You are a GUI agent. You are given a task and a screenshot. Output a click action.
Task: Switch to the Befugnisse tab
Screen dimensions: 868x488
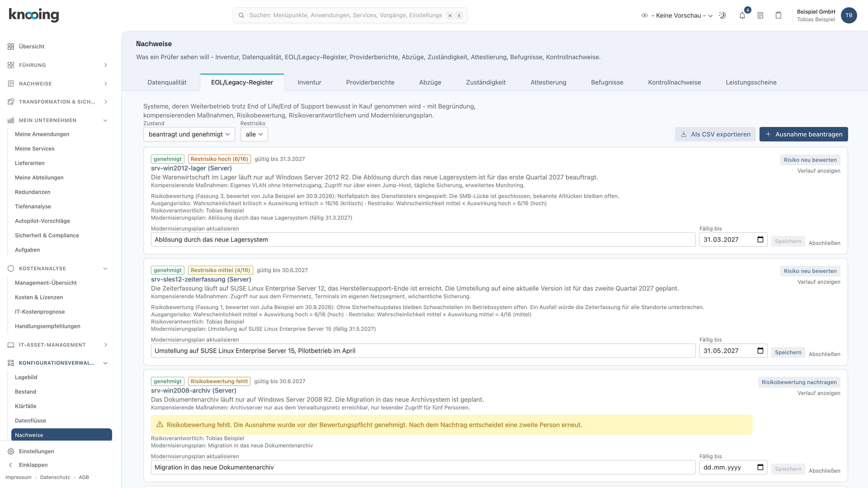click(x=607, y=82)
